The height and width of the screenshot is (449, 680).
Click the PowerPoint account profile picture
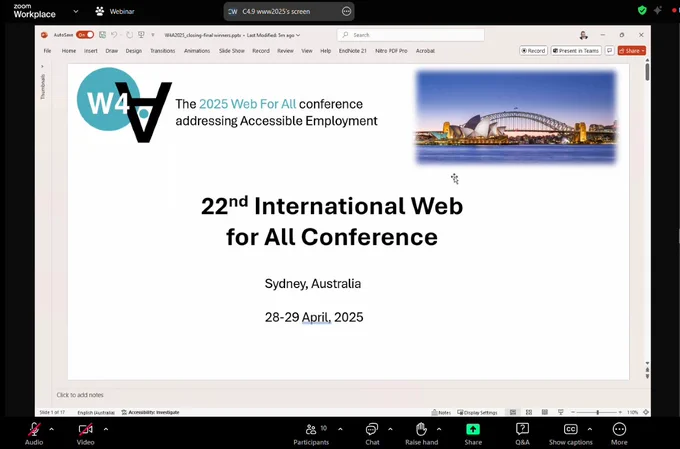[x=583, y=35]
